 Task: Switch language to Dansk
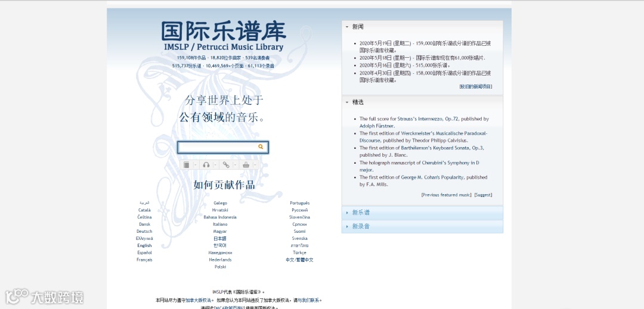[x=144, y=224]
